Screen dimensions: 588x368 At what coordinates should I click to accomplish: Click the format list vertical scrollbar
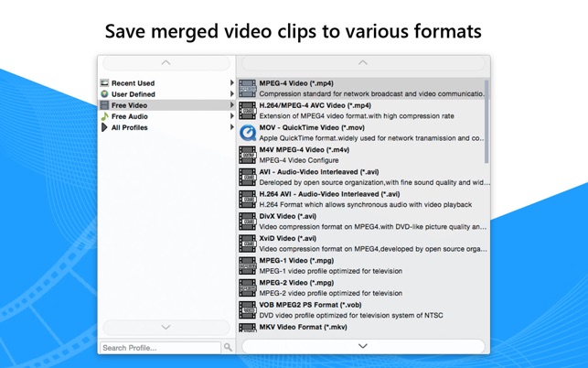(486, 121)
